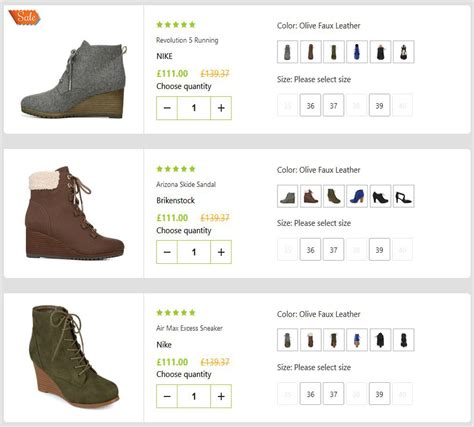
Task: Click the Nike brand under Air Max Excess Sneaker
Action: [164, 345]
